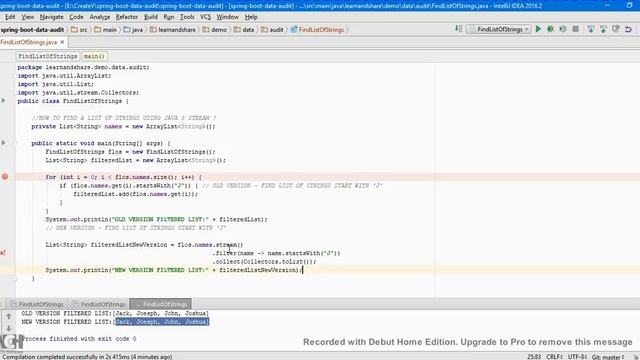Click the 'import java.util.ArrayList;' line
The image size is (640, 360).
tap(64, 76)
